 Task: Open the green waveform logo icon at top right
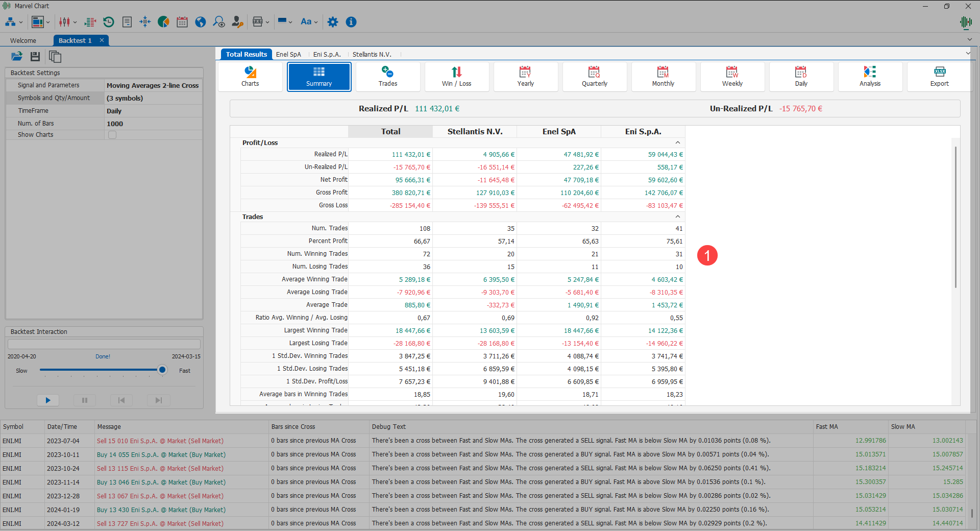point(966,22)
